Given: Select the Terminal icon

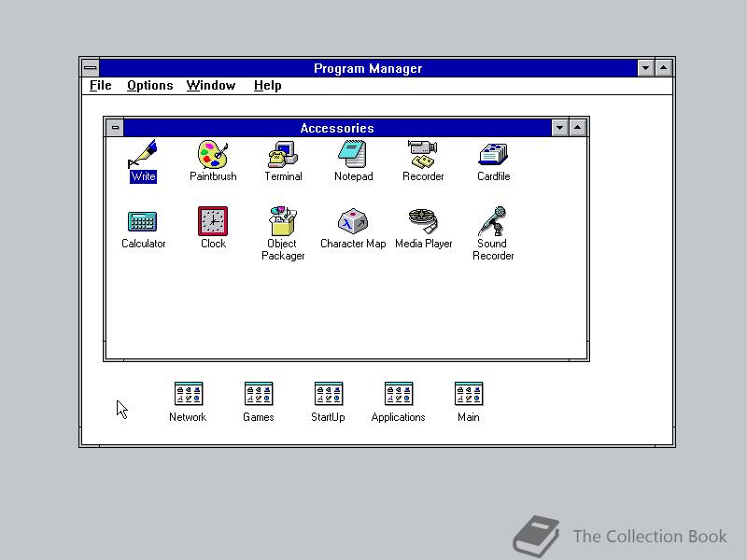Looking at the screenshot, I should pyautogui.click(x=283, y=154).
